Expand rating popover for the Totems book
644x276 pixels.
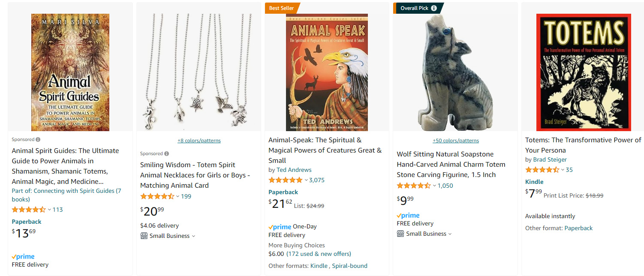pyautogui.click(x=563, y=170)
